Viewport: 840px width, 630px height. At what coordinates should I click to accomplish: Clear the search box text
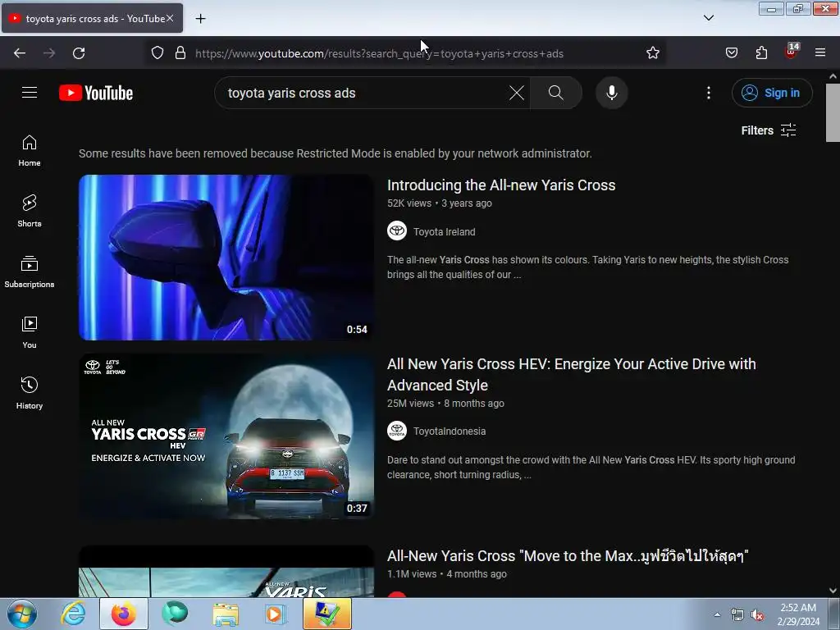click(x=517, y=93)
